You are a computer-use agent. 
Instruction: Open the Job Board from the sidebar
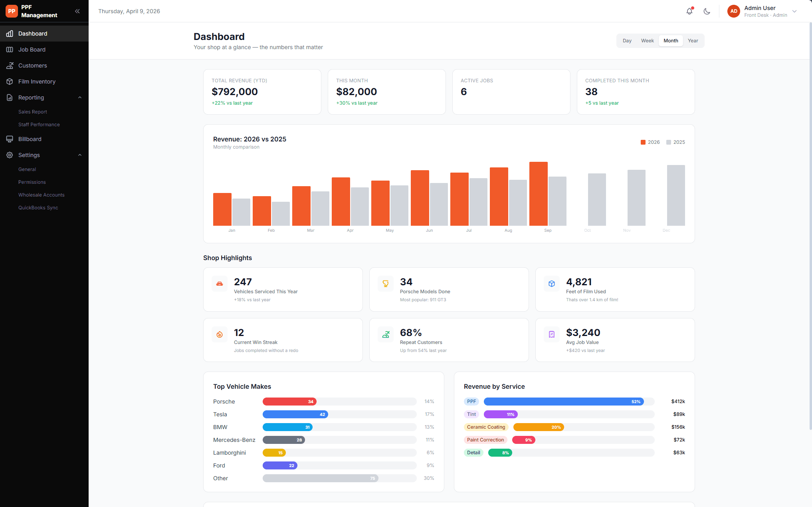[x=10, y=50]
